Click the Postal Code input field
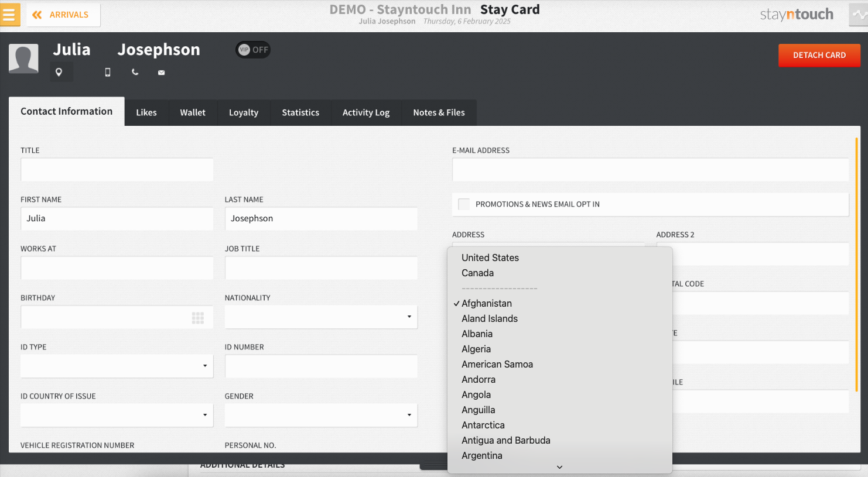Viewport: 868px width, 477px height. 761,303
